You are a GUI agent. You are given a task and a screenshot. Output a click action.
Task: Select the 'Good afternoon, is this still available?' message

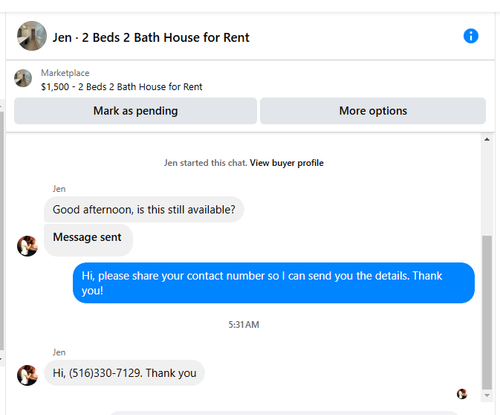tap(144, 209)
